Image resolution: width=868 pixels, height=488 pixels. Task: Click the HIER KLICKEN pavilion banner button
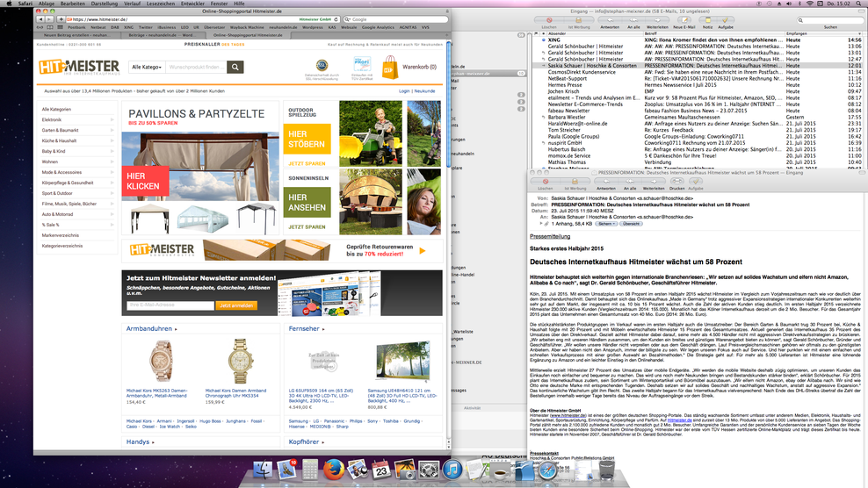pyautogui.click(x=145, y=182)
